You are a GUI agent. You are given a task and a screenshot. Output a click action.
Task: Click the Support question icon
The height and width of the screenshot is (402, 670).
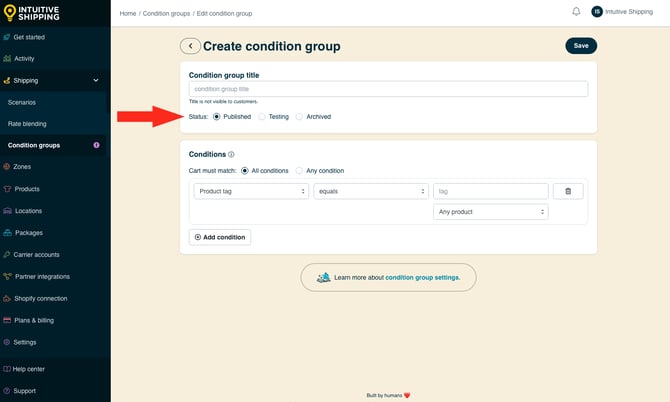6,390
